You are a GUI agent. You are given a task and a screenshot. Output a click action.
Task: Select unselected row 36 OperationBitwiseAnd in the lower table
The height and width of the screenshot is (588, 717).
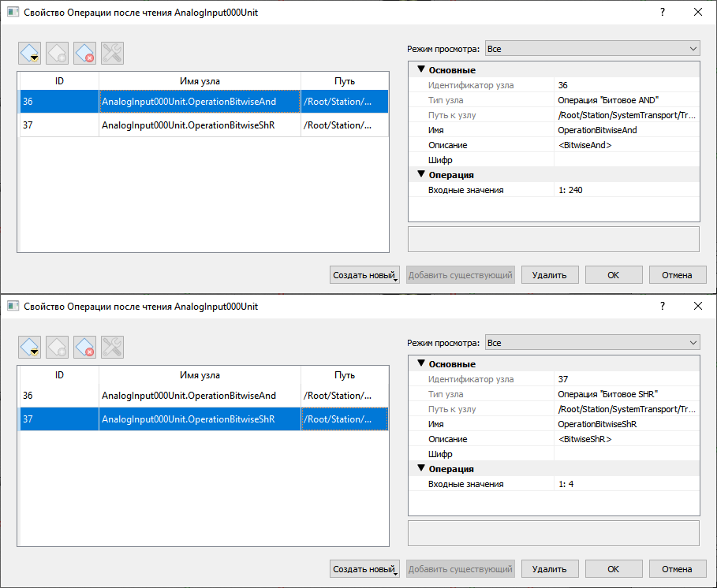pos(188,396)
